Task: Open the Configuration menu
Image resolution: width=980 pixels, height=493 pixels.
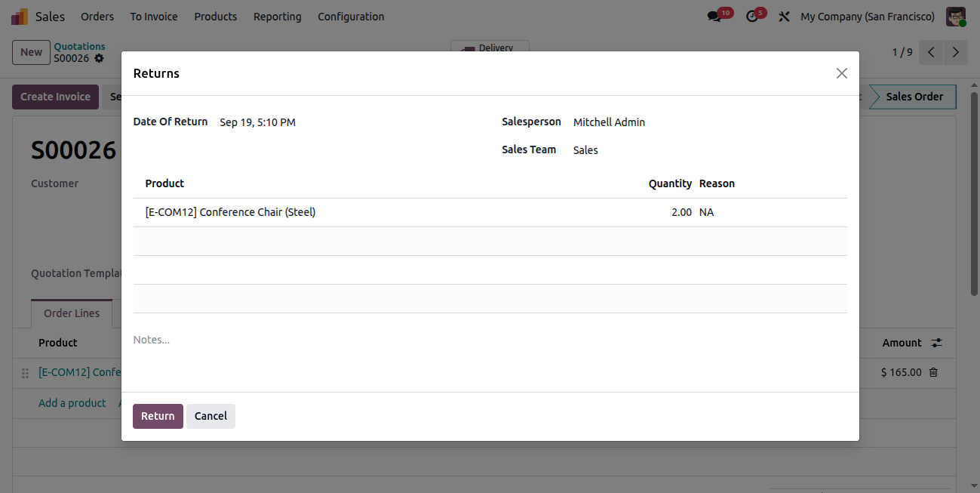Action: pos(351,17)
